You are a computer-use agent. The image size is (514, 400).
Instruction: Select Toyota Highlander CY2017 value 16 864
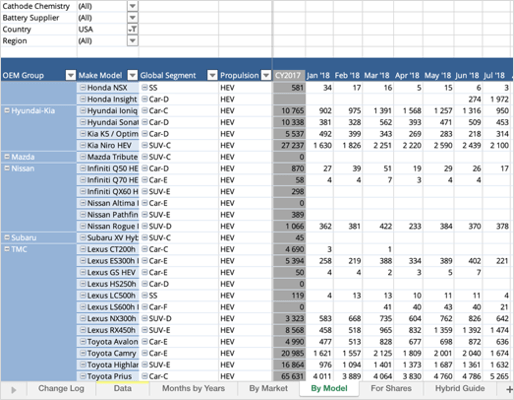pyautogui.click(x=289, y=365)
